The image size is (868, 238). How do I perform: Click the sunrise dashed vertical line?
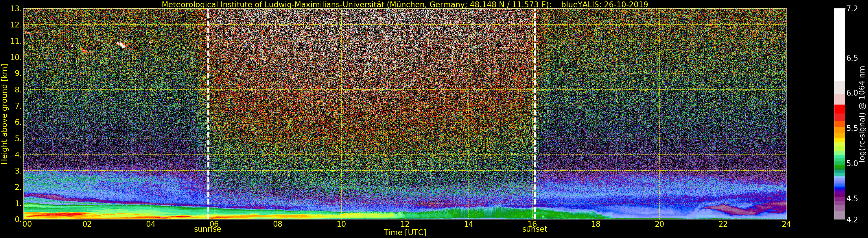click(208, 114)
